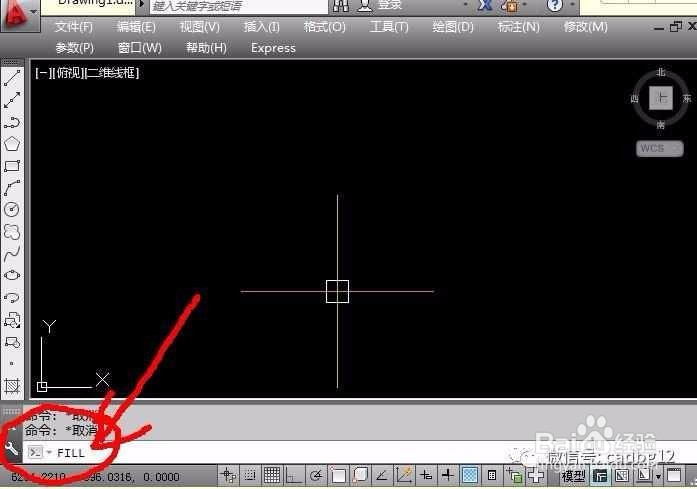Click the help question mark icon
The width and height of the screenshot is (697, 489).
(x=554, y=5)
